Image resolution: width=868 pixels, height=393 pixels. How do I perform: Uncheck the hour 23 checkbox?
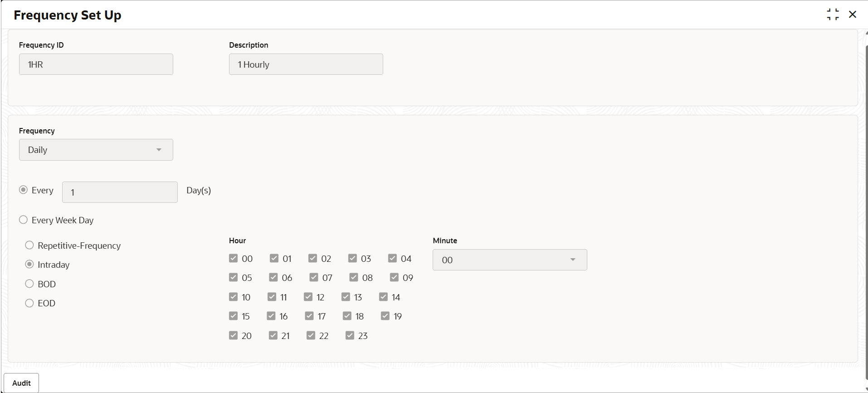point(350,336)
